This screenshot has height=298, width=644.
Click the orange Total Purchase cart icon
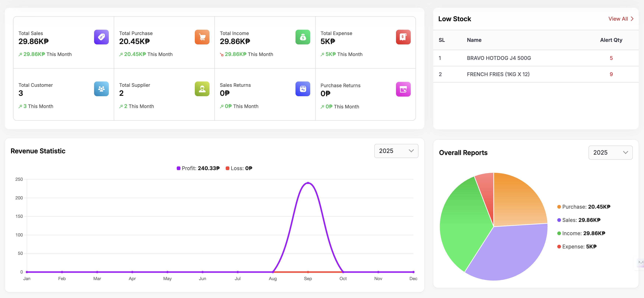(202, 37)
